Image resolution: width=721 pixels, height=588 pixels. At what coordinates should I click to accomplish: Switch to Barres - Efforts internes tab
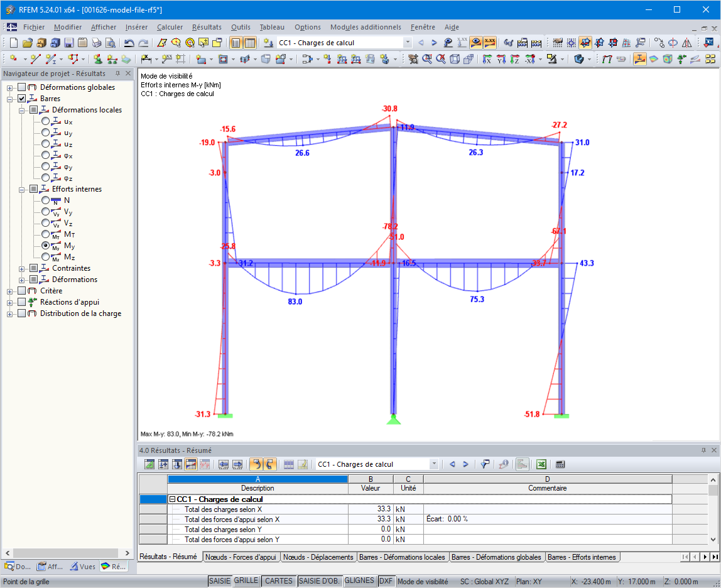582,557
